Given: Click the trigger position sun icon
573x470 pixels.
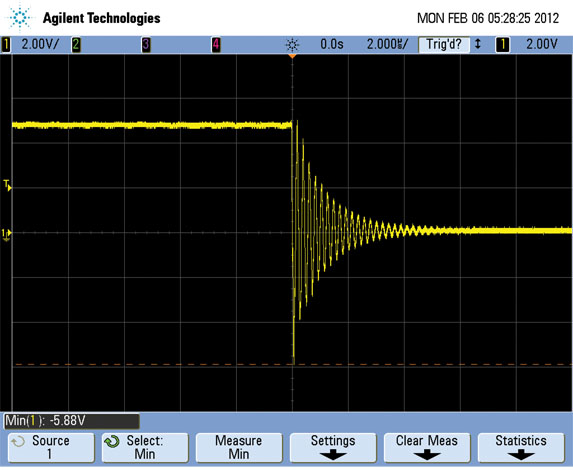Looking at the screenshot, I should [292, 45].
